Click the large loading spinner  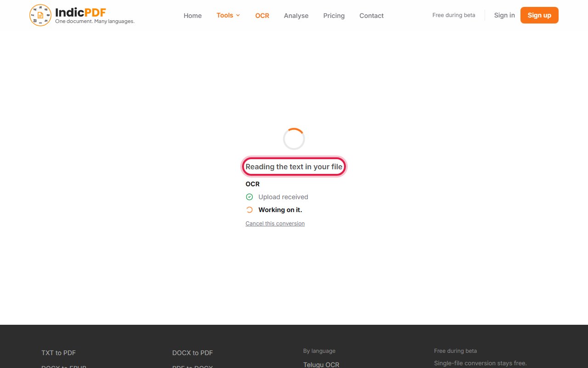(294, 139)
